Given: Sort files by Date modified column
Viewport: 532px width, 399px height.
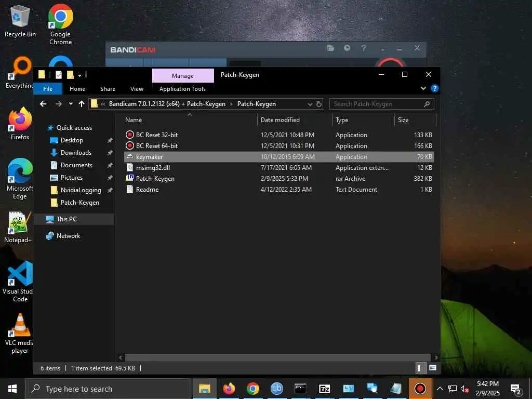Looking at the screenshot, I should tap(295, 120).
